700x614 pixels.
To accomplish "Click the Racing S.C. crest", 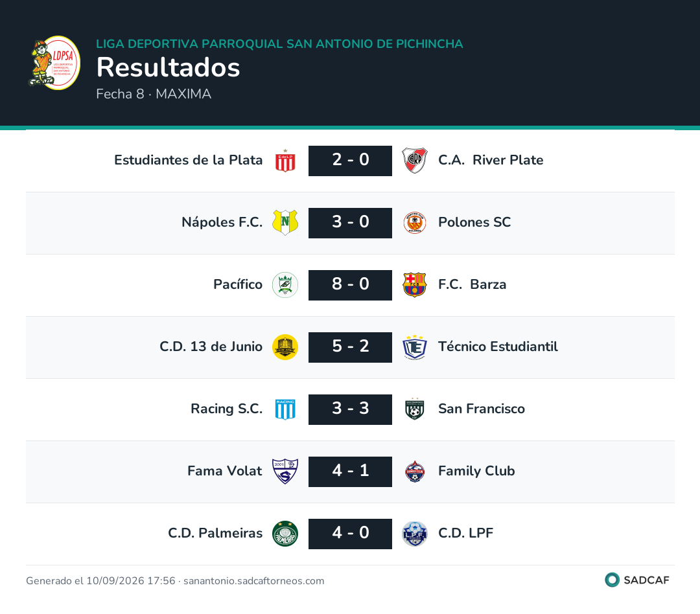I will pos(285,409).
